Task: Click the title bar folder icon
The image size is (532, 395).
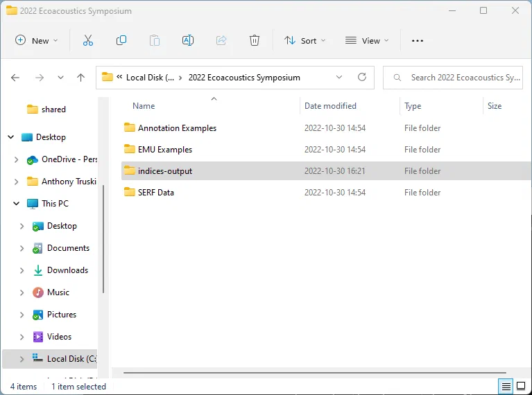Action: click(x=12, y=10)
